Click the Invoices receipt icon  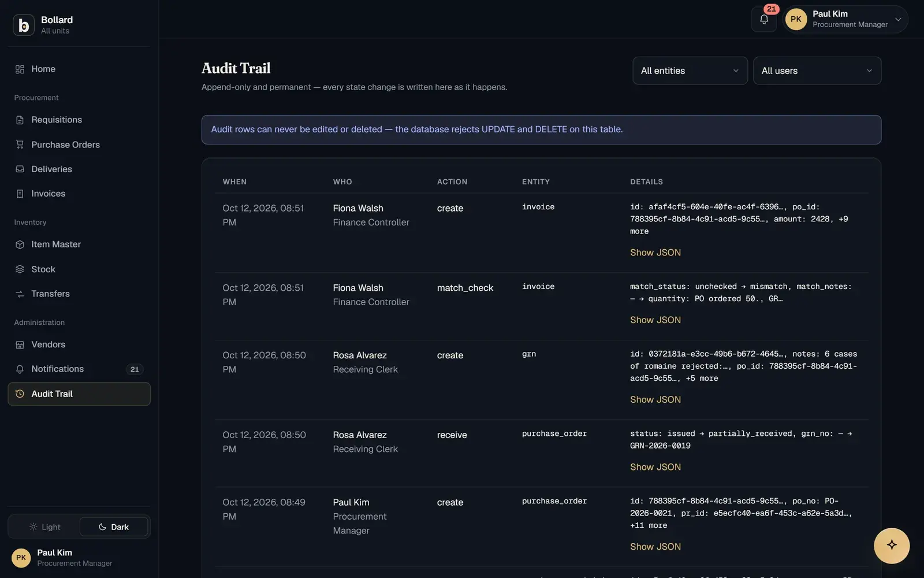pyautogui.click(x=20, y=194)
